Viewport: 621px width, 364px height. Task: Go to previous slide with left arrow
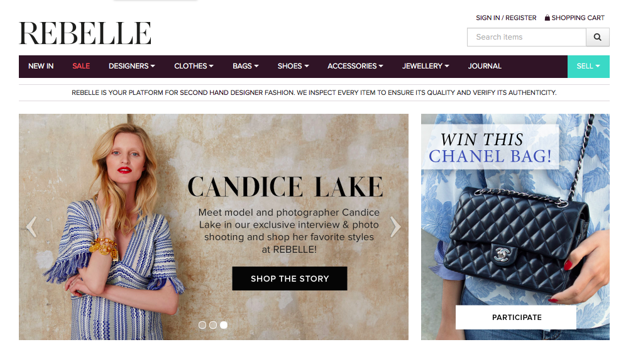pyautogui.click(x=31, y=226)
